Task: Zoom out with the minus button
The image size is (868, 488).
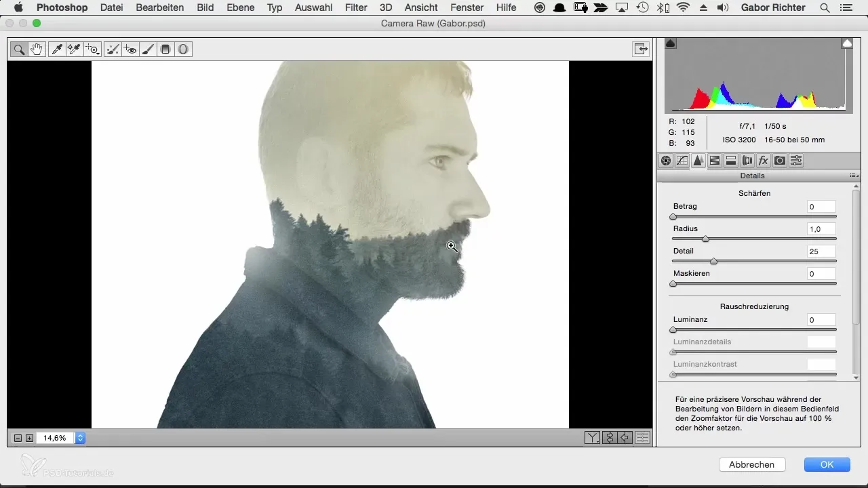Action: click(18, 438)
